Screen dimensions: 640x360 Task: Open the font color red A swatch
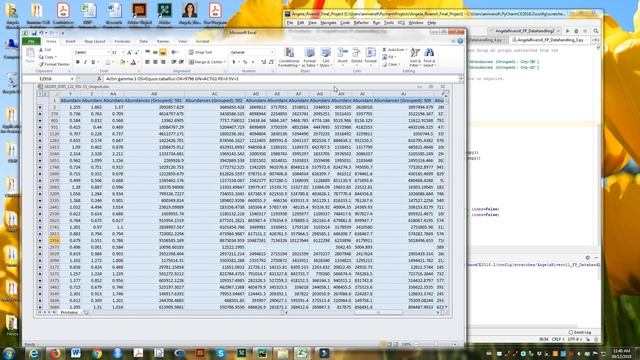pyautogui.click(x=133, y=62)
